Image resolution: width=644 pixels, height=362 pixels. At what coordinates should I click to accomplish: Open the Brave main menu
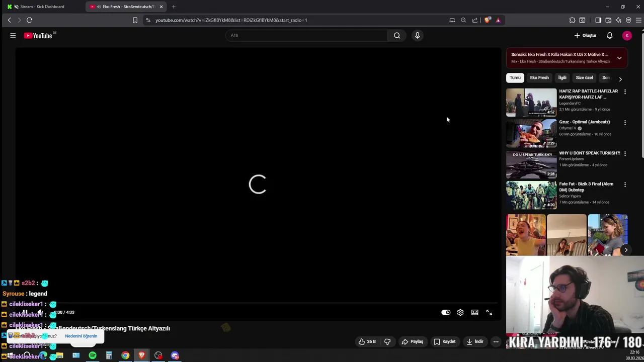[x=638, y=20]
